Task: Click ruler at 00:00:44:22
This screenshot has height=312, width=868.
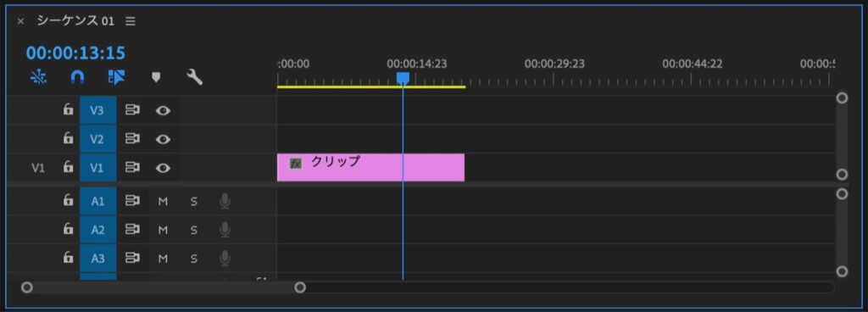Action: [692, 64]
